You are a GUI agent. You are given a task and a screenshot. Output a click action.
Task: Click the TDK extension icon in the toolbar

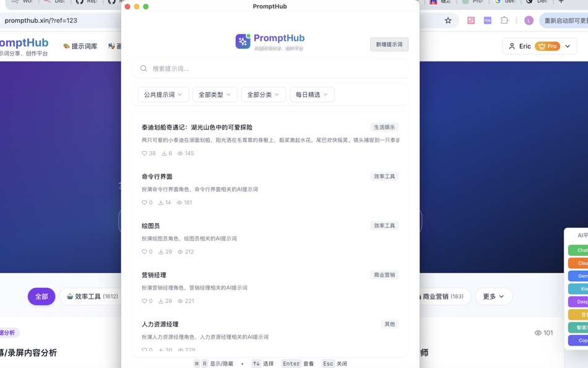(487, 20)
